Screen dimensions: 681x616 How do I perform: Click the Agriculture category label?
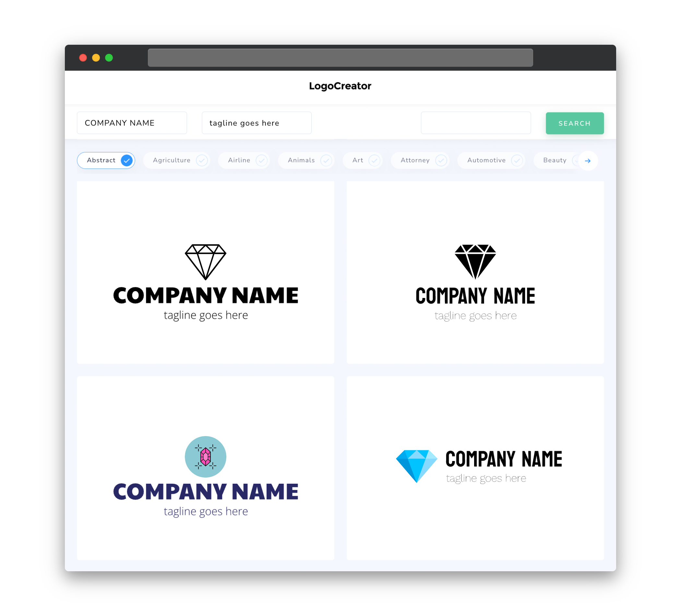pyautogui.click(x=171, y=160)
